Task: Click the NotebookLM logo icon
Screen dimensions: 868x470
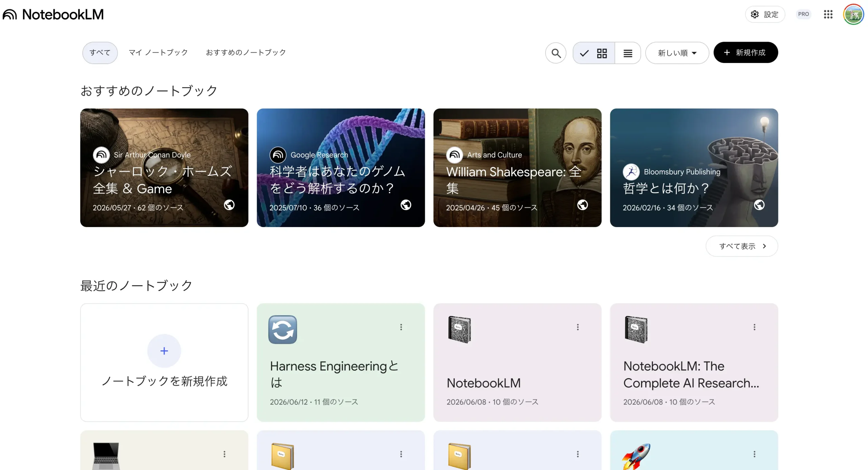Action: [10, 14]
